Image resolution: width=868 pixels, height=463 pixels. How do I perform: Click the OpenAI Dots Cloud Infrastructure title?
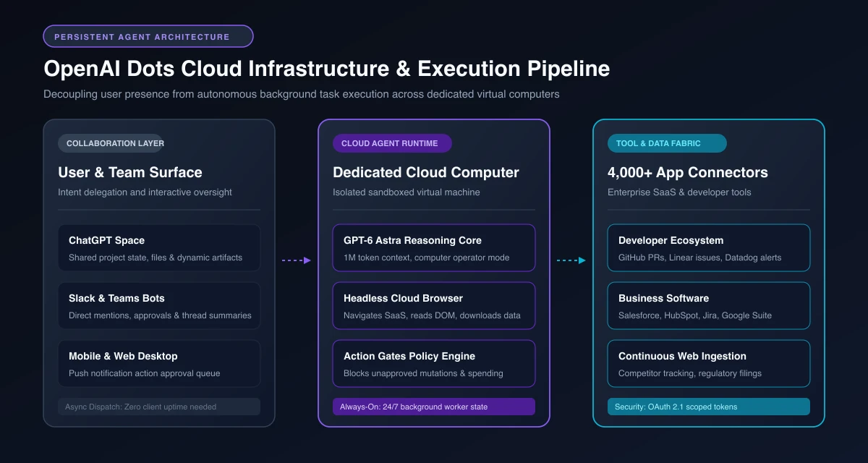point(326,69)
